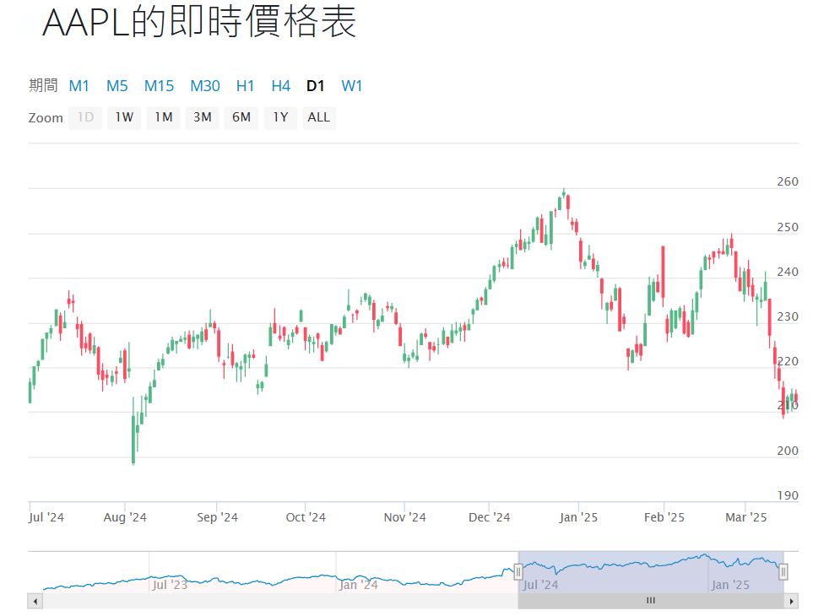Set zoom range to 3M
Image resolution: width=840 pixels, height=616 pixels.
click(203, 117)
